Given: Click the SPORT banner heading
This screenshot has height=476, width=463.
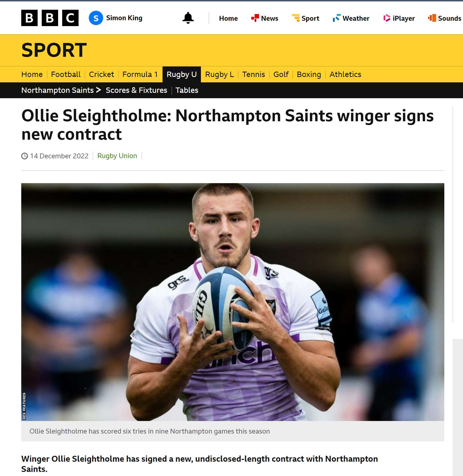Looking at the screenshot, I should [x=54, y=50].
